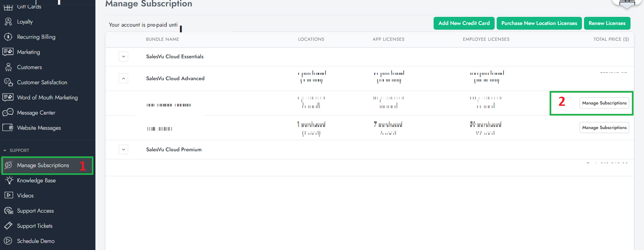Click the Message Center chat icon
Viewport: 644px width, 250px height.
point(8,113)
